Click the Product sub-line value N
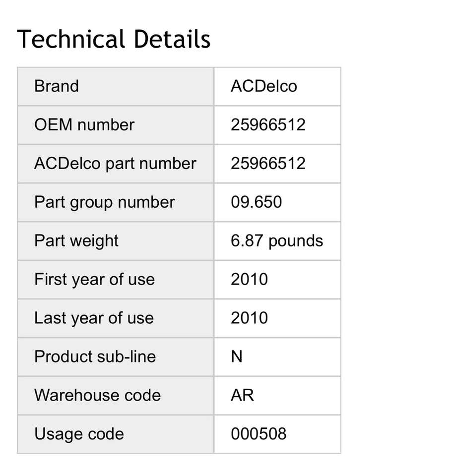Image resolution: width=451 pixels, height=476 pixels. point(237,357)
